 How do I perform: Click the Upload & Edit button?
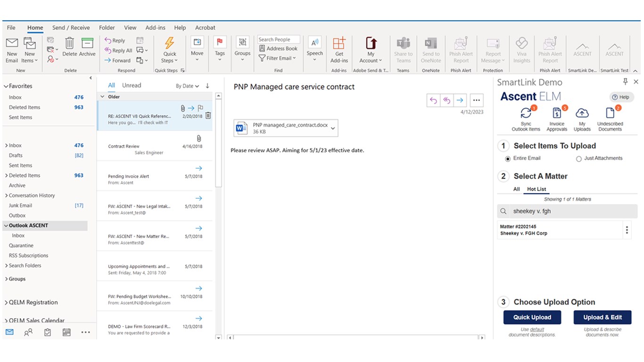(x=603, y=317)
